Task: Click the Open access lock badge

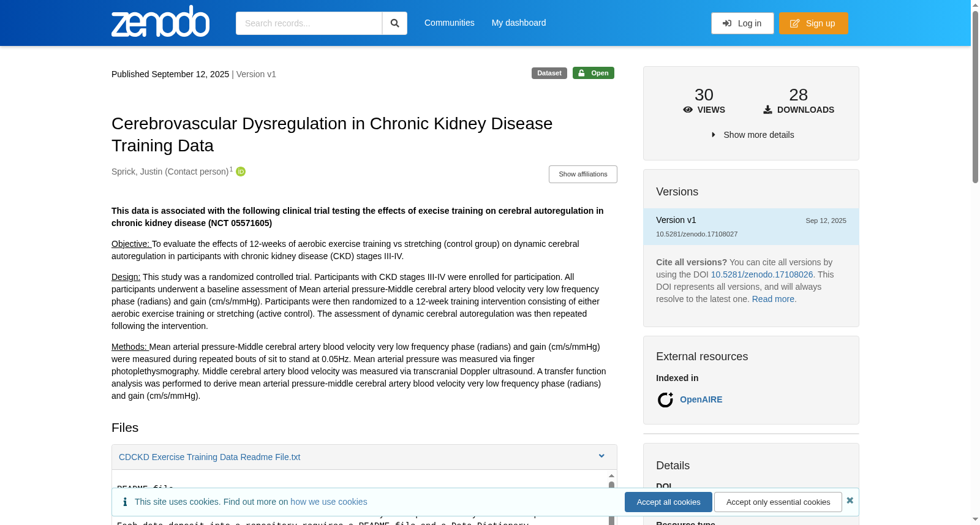Action: coord(594,73)
